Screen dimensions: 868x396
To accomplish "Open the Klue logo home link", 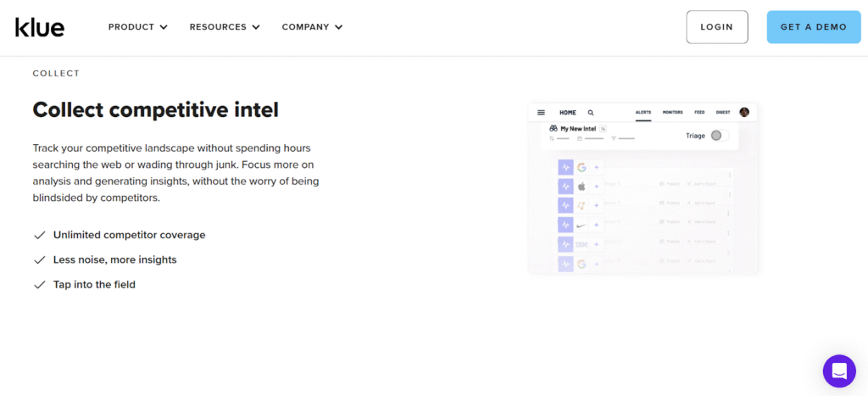I will coord(40,27).
